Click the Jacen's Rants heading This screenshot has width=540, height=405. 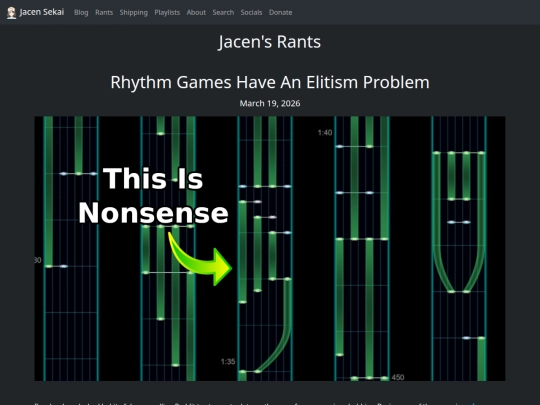pyautogui.click(x=270, y=42)
